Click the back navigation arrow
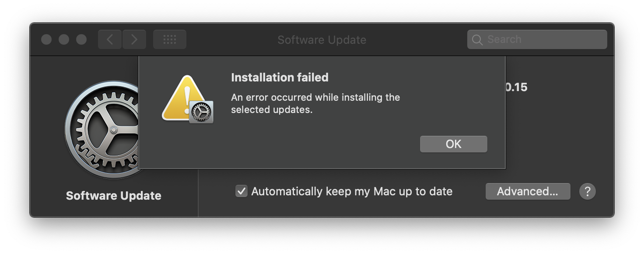The image size is (644, 254). pyautogui.click(x=110, y=40)
